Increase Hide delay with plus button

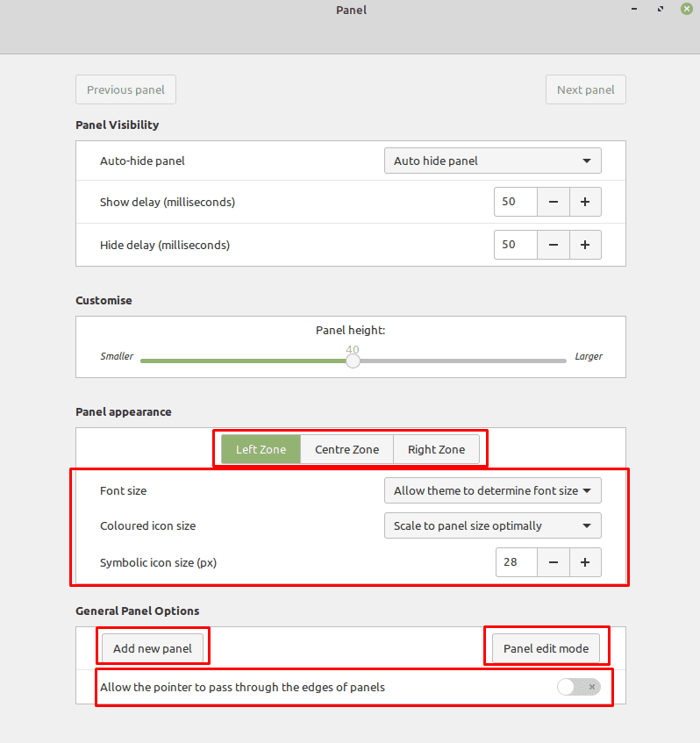[585, 245]
